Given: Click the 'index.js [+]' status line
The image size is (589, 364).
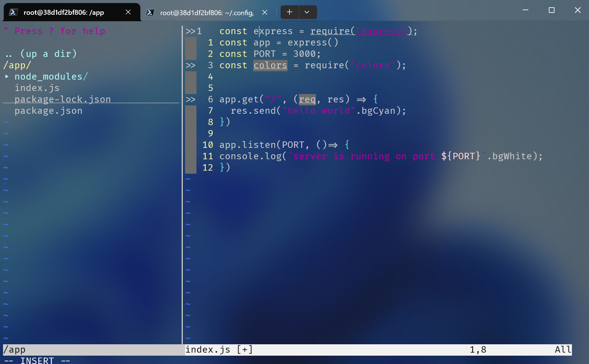Looking at the screenshot, I should click(219, 350).
